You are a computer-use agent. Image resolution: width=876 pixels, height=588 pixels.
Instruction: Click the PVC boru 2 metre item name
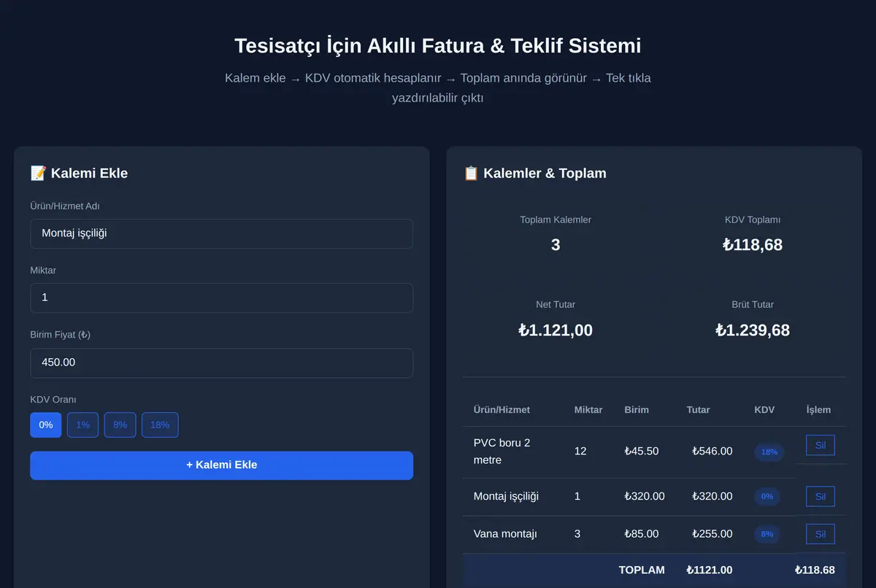click(502, 452)
